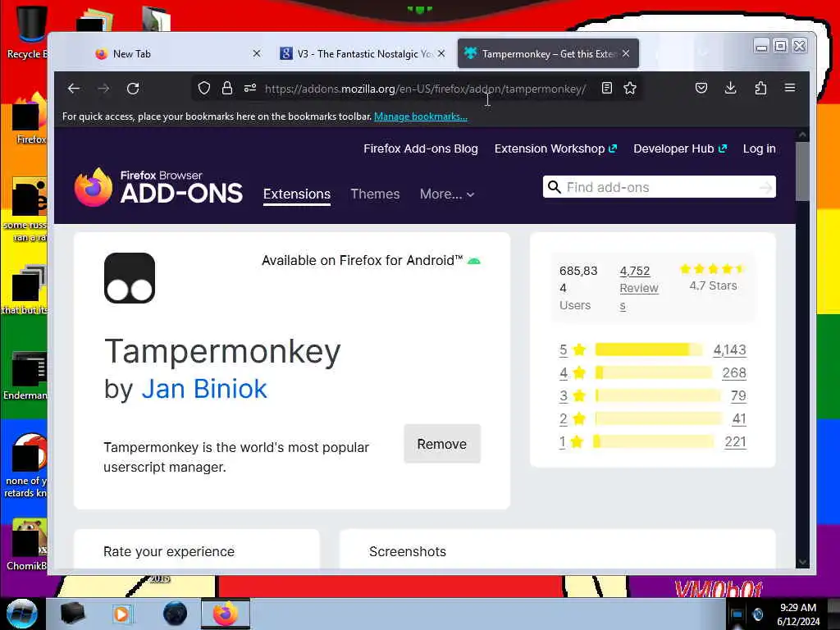Viewport: 840px width, 630px height.
Task: Open the 4,752 Reviews link
Action: (x=638, y=288)
